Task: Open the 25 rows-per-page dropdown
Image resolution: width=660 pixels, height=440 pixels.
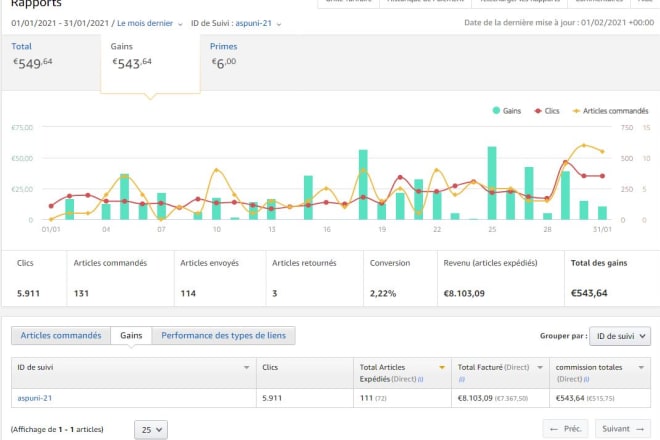Action: (151, 430)
